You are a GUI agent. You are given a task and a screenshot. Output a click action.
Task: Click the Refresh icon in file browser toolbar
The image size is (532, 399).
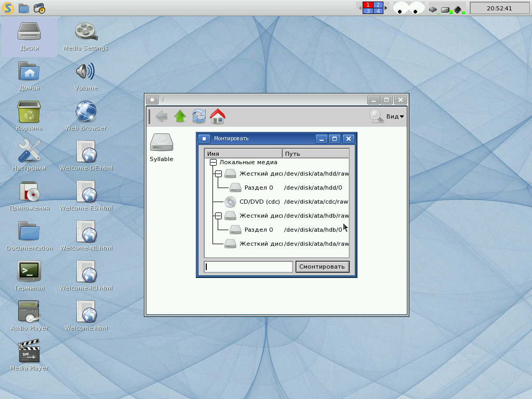[x=199, y=116]
